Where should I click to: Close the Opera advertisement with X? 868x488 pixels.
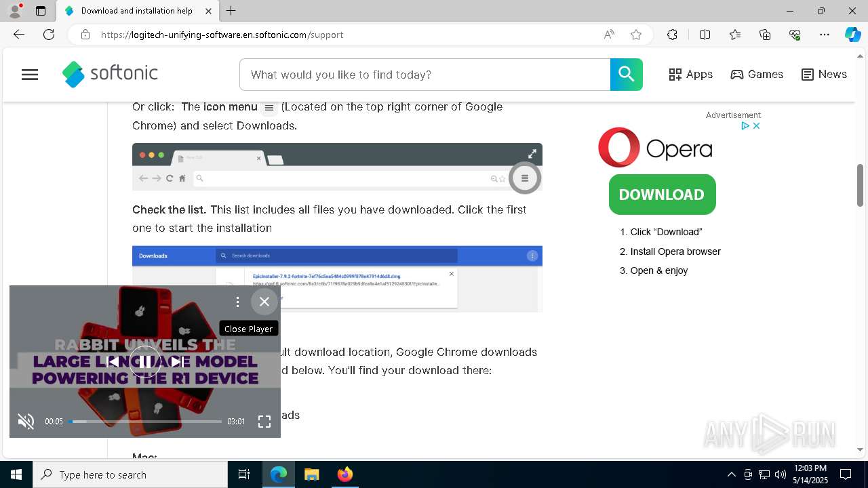[756, 125]
